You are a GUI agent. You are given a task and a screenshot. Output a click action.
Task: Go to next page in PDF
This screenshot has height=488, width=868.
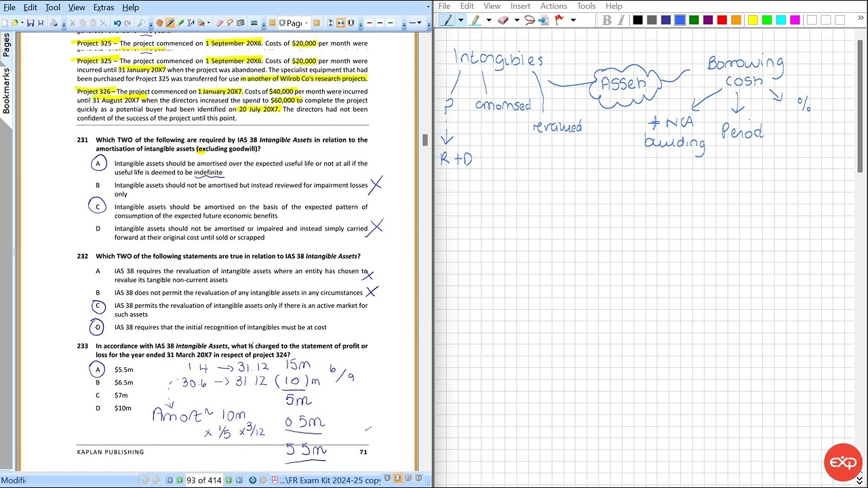[x=229, y=481]
